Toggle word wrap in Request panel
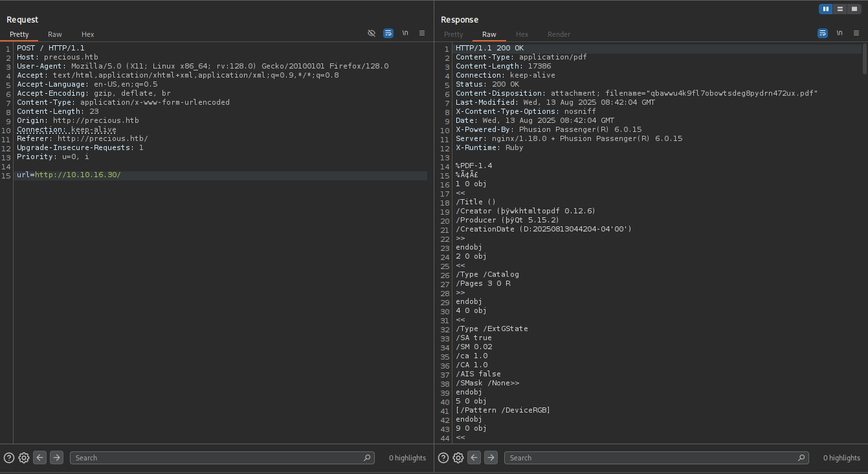Viewport: 868px width, 474px height. [x=388, y=33]
